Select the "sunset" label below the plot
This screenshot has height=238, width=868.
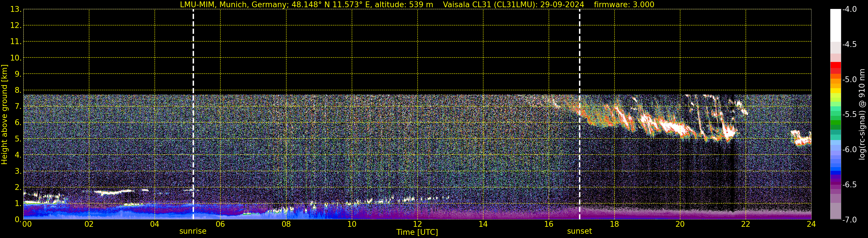click(x=580, y=231)
